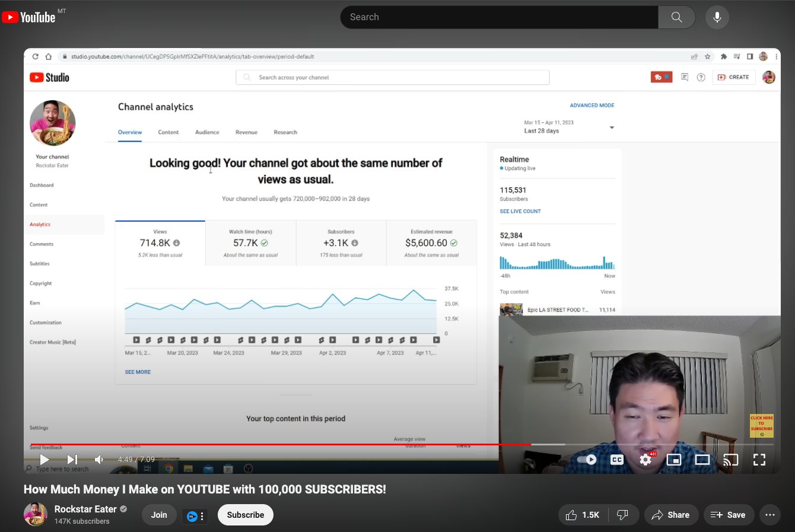Click the CREATE button in Studio
The image size is (795, 532).
733,77
